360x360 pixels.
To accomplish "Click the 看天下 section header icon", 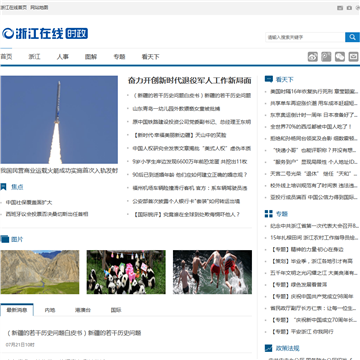I will (269, 79).
